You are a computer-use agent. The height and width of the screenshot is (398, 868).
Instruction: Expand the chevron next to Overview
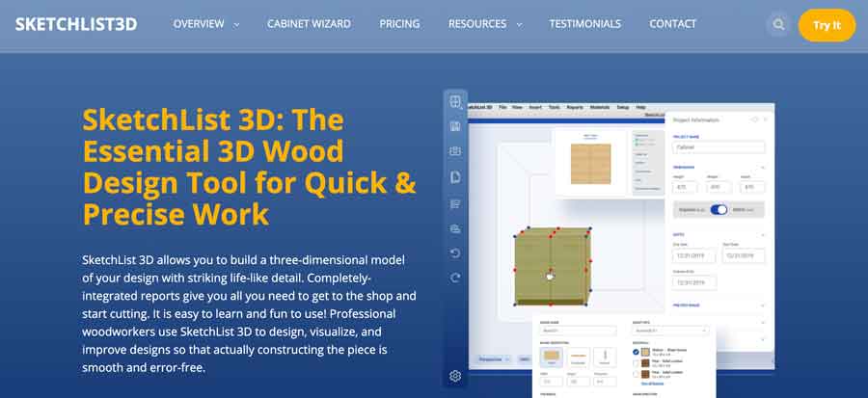237,25
